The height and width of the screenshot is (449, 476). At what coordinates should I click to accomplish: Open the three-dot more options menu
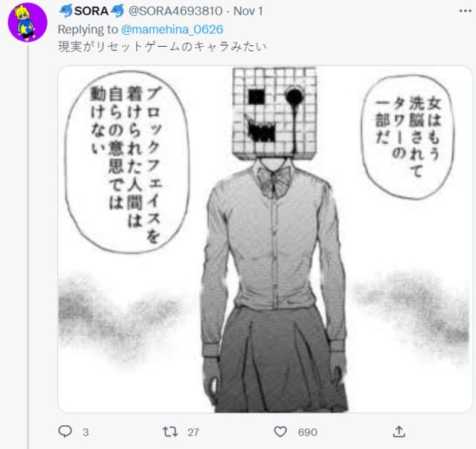[465, 11]
